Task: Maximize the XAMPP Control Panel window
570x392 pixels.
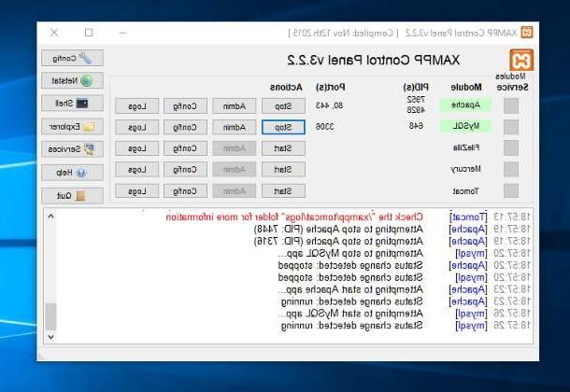Action: (89, 33)
